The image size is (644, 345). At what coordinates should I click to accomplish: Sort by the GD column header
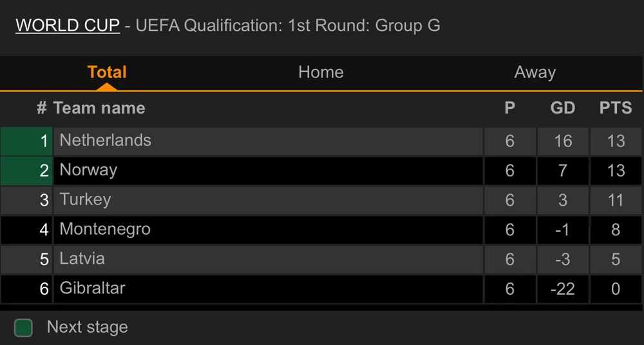tap(562, 108)
